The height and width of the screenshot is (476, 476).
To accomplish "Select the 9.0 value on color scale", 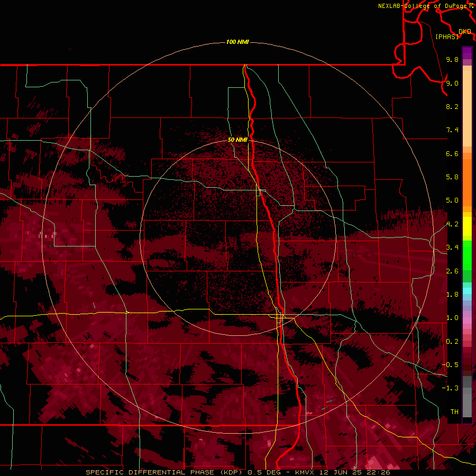I will (452, 83).
